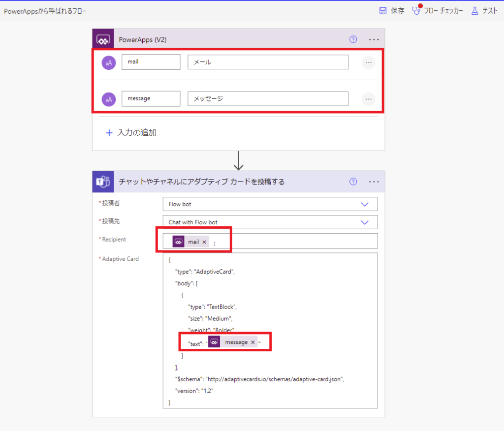Click the "$schema" line in Adaptive Card JSON
The image size is (504, 431).
pyautogui.click(x=260, y=379)
